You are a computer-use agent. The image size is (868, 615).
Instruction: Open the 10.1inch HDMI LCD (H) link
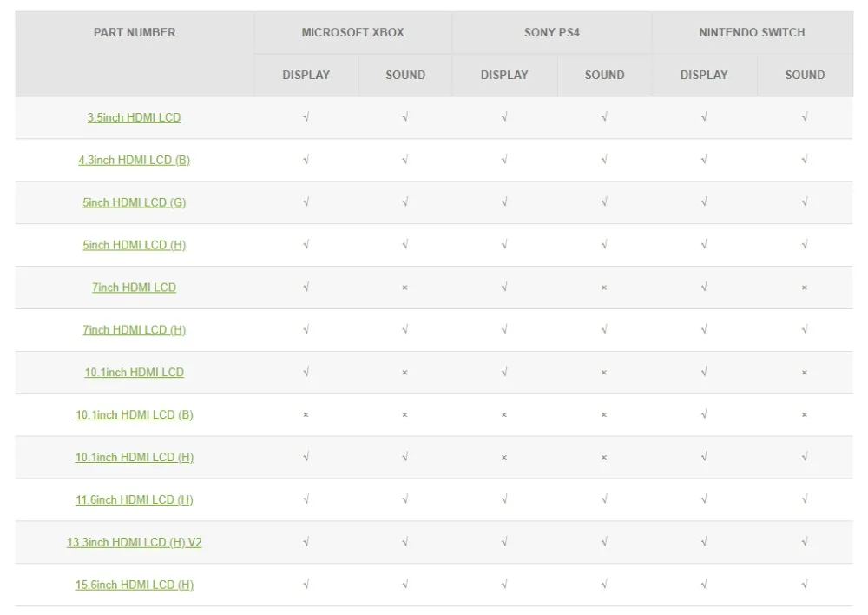[134, 458]
